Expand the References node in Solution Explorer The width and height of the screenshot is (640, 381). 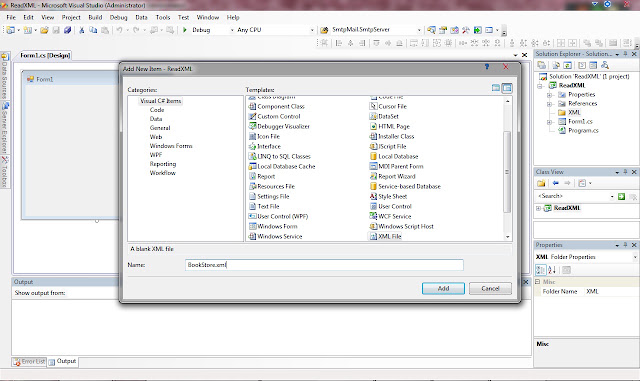[549, 104]
